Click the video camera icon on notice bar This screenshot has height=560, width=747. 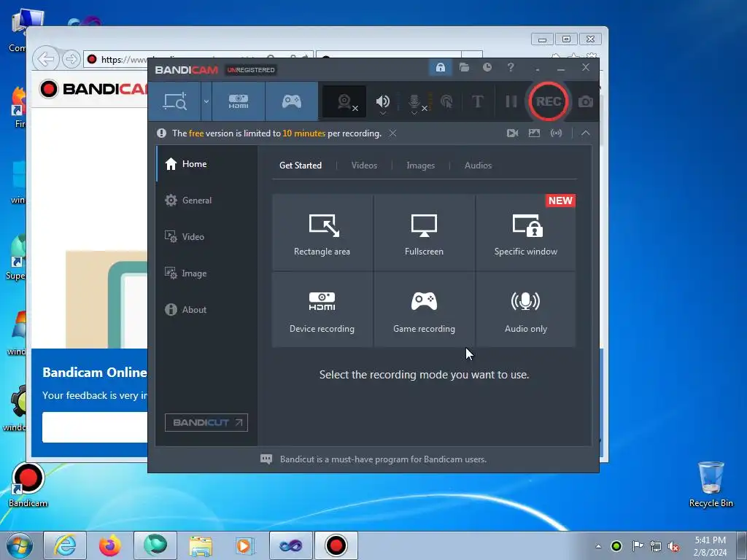coord(513,133)
